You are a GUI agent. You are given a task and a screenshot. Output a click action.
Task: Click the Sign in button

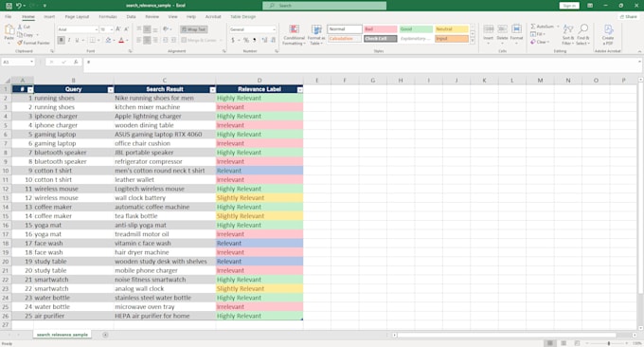tap(569, 6)
